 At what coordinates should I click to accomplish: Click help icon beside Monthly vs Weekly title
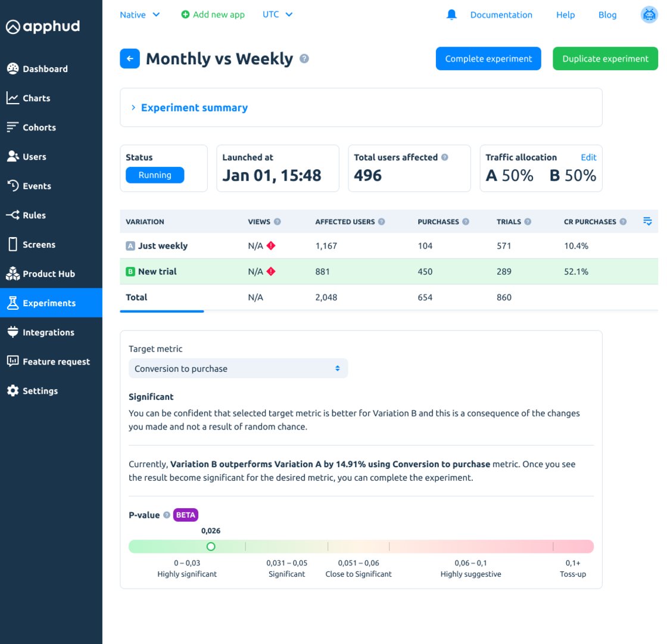304,58
